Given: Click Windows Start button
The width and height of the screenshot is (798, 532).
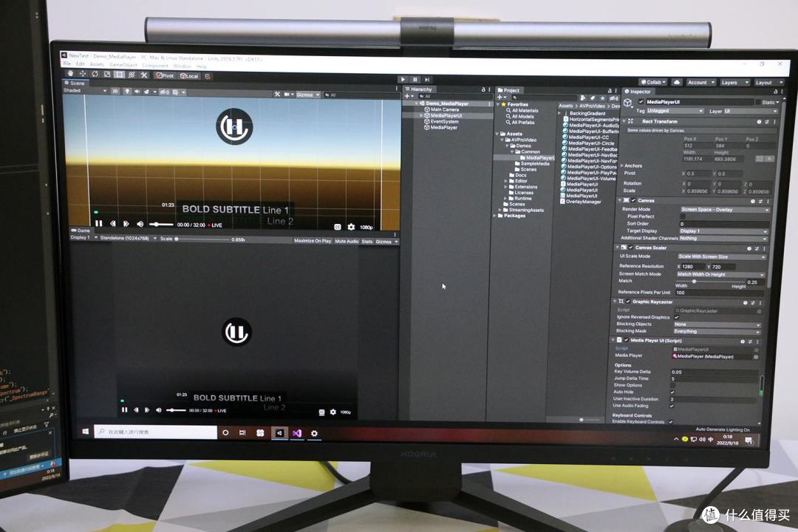Looking at the screenshot, I should click(86, 432).
